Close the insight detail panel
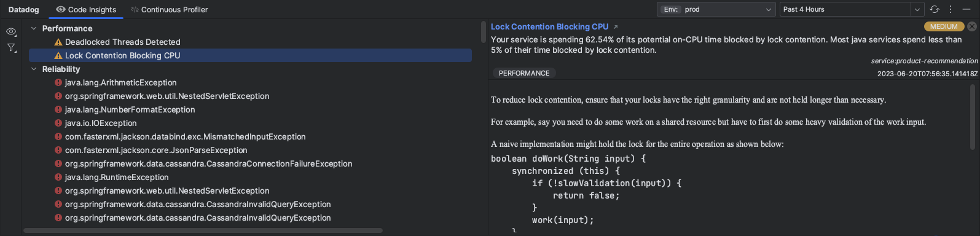 coord(972,26)
